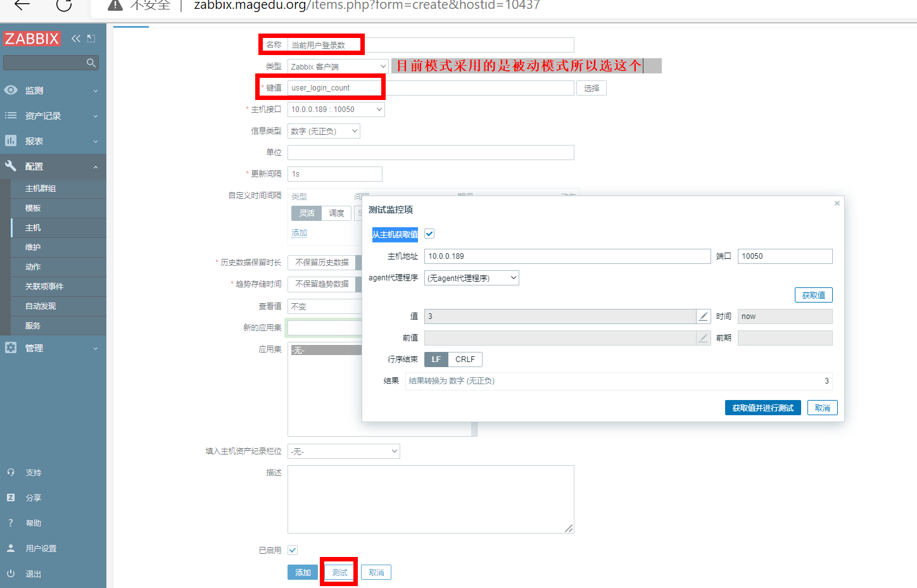Open 维护 in sidebar

click(x=33, y=247)
